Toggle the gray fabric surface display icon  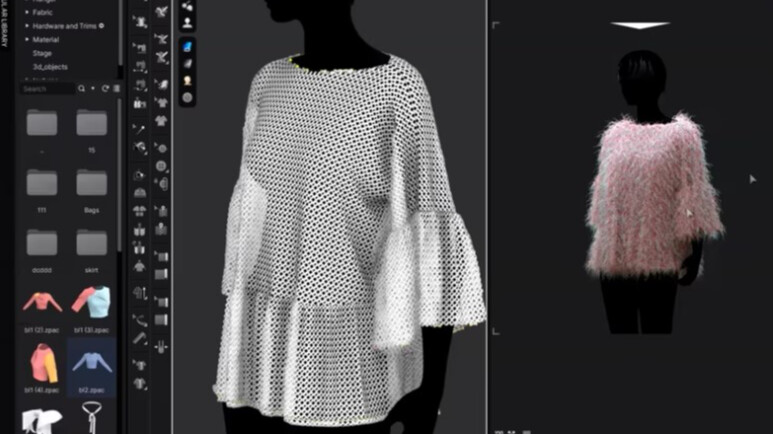click(187, 64)
